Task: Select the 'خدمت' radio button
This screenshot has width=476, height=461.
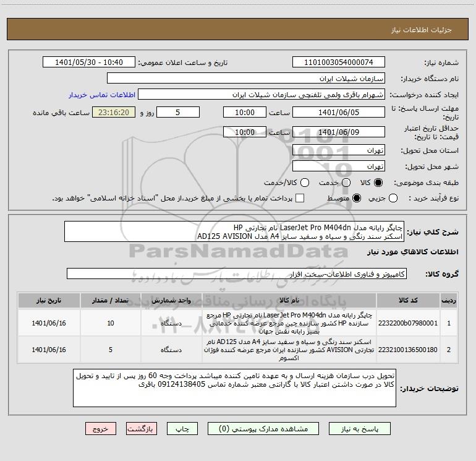Action: tap(346, 183)
